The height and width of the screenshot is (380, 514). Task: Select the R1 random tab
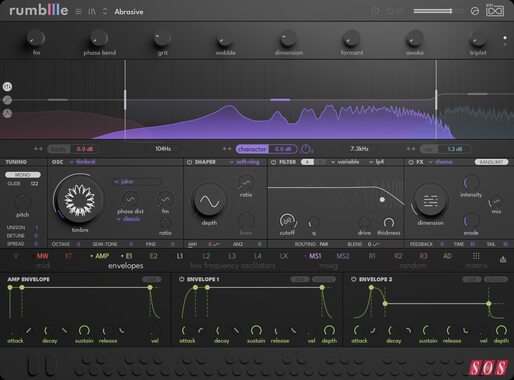coord(372,256)
